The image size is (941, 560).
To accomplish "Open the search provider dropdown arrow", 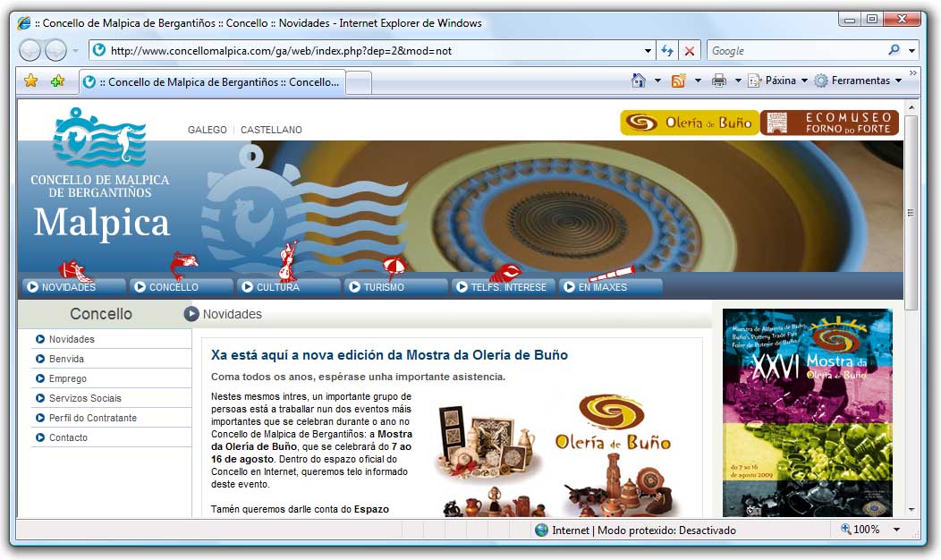I will (x=911, y=51).
